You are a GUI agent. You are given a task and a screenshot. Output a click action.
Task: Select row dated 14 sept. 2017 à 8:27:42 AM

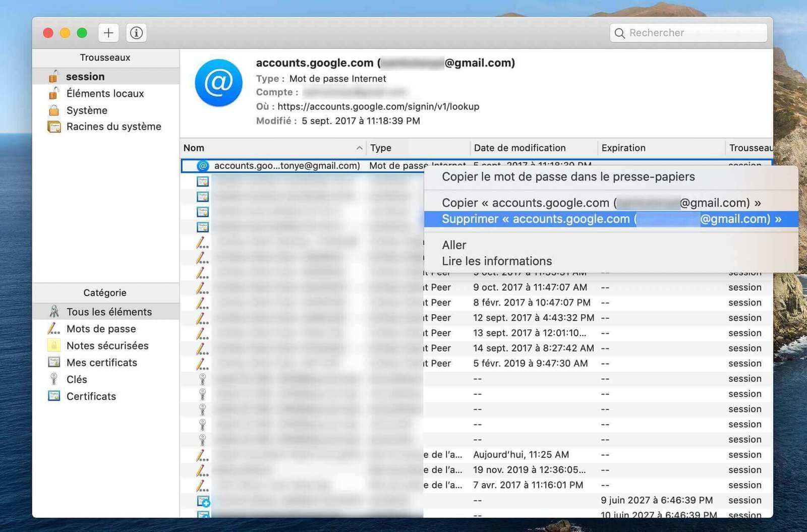477,348
